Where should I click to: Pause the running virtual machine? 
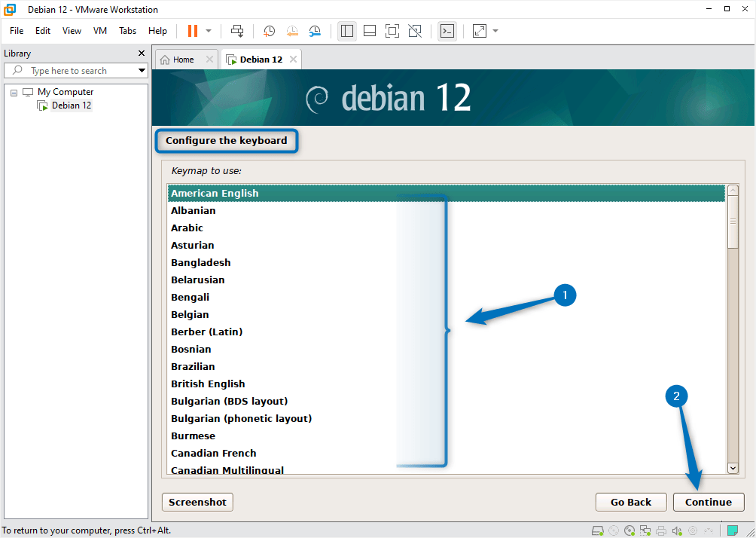pos(193,31)
